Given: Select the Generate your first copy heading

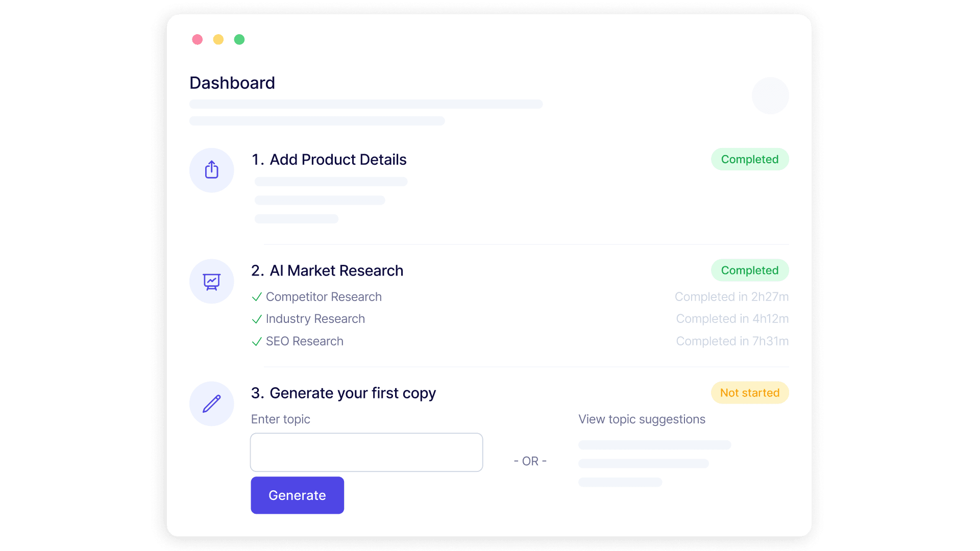Looking at the screenshot, I should [344, 393].
